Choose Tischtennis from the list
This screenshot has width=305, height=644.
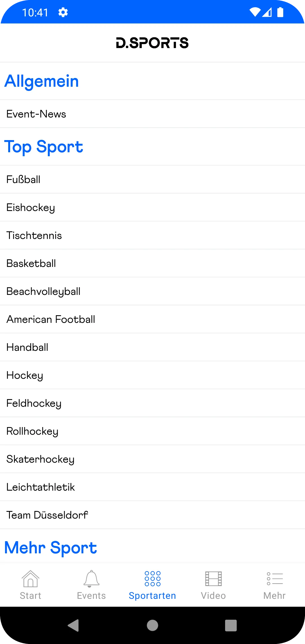click(x=34, y=235)
